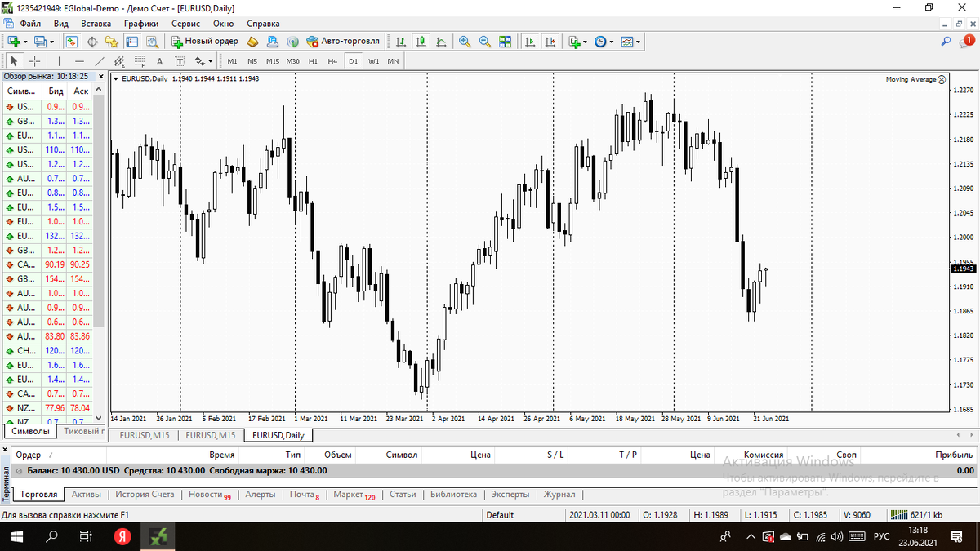This screenshot has width=980, height=551.
Task: Switch timeframe to M5
Action: coord(252,61)
